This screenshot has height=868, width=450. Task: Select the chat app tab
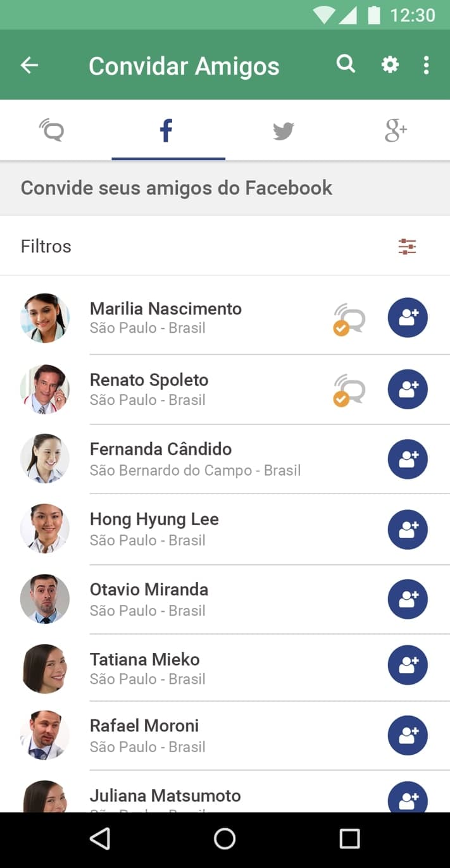pyautogui.click(x=52, y=130)
